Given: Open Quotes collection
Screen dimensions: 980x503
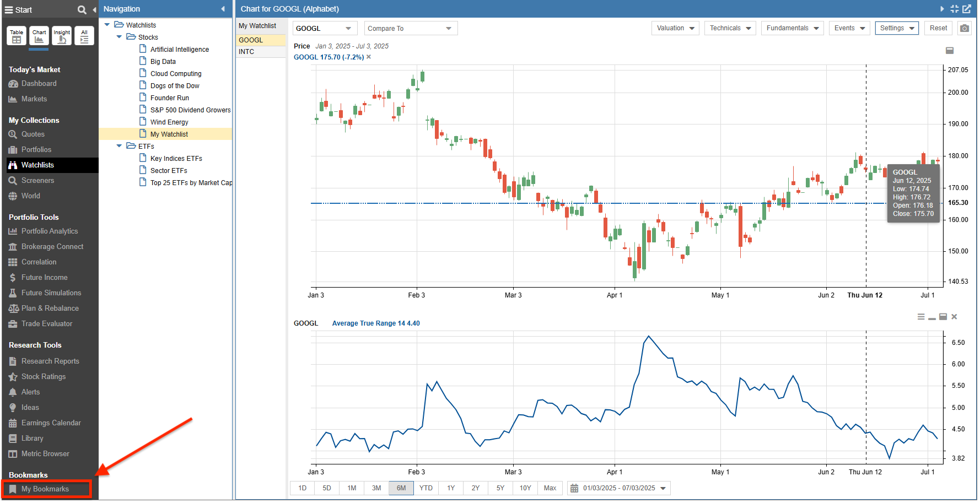Looking at the screenshot, I should click(26, 134).
